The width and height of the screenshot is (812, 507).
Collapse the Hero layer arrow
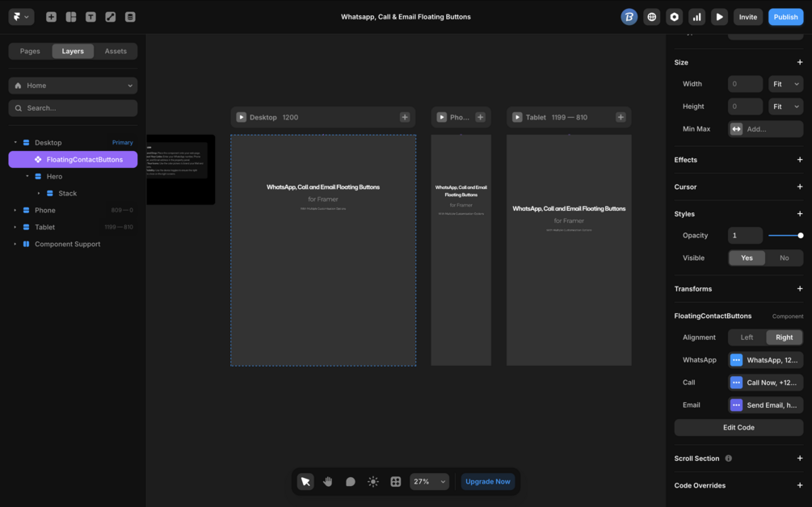[x=27, y=177]
